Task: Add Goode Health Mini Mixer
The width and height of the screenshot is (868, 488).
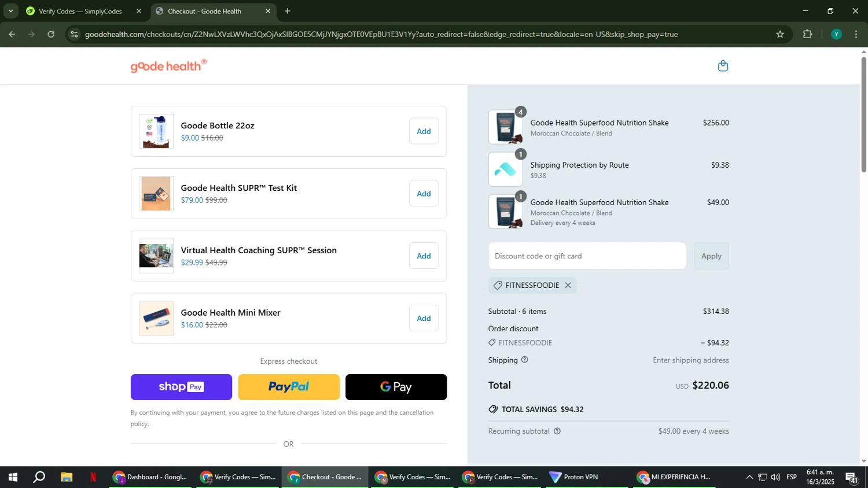Action: 424,319
